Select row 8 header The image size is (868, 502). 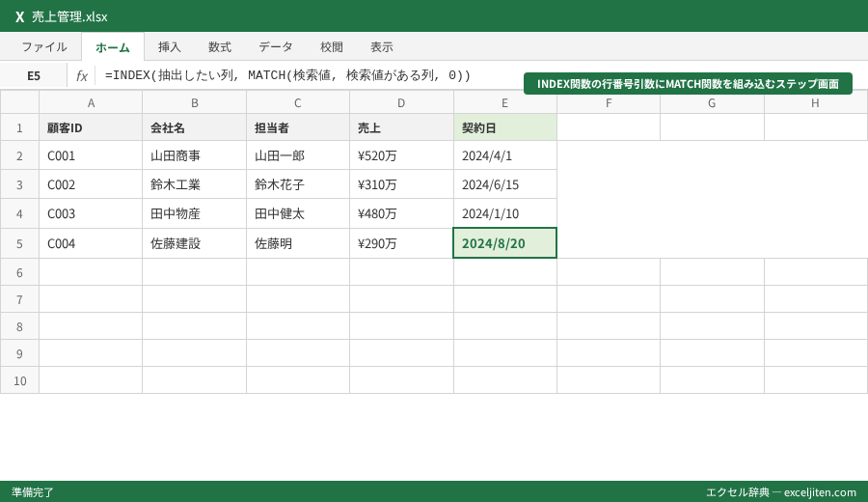[19, 327]
